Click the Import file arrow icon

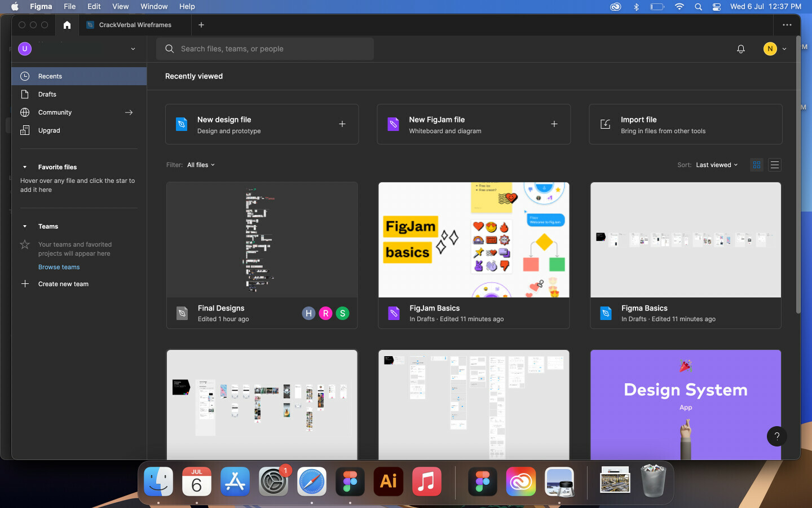coord(605,124)
